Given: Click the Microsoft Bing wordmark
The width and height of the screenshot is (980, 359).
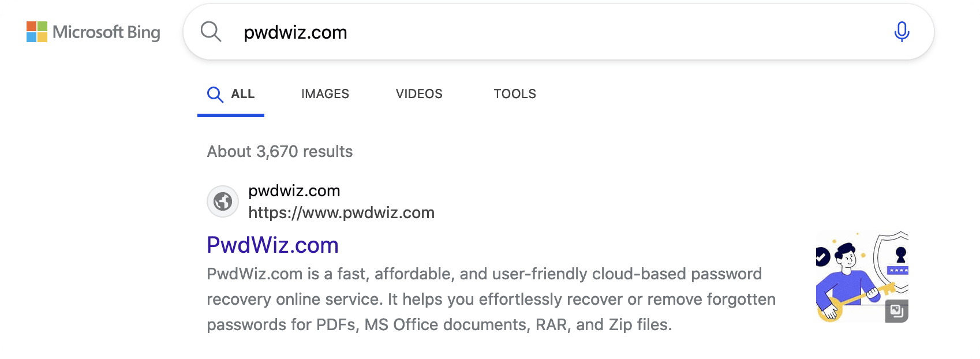Looking at the screenshot, I should [107, 32].
